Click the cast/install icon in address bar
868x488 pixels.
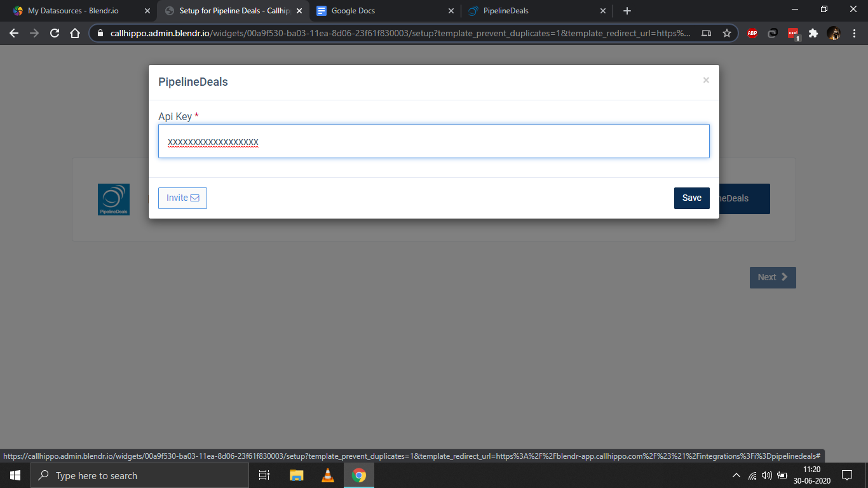[707, 33]
